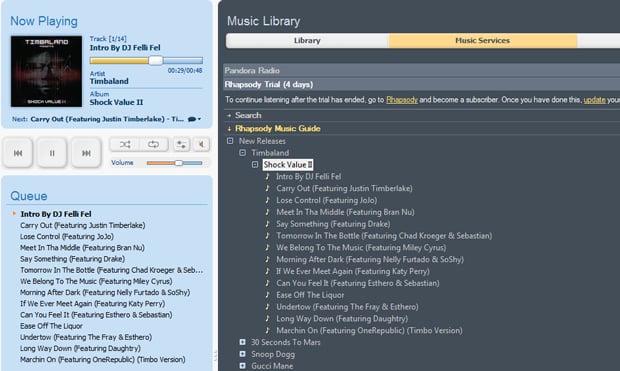
Task: Toggle shuffle mode
Action: (125, 144)
